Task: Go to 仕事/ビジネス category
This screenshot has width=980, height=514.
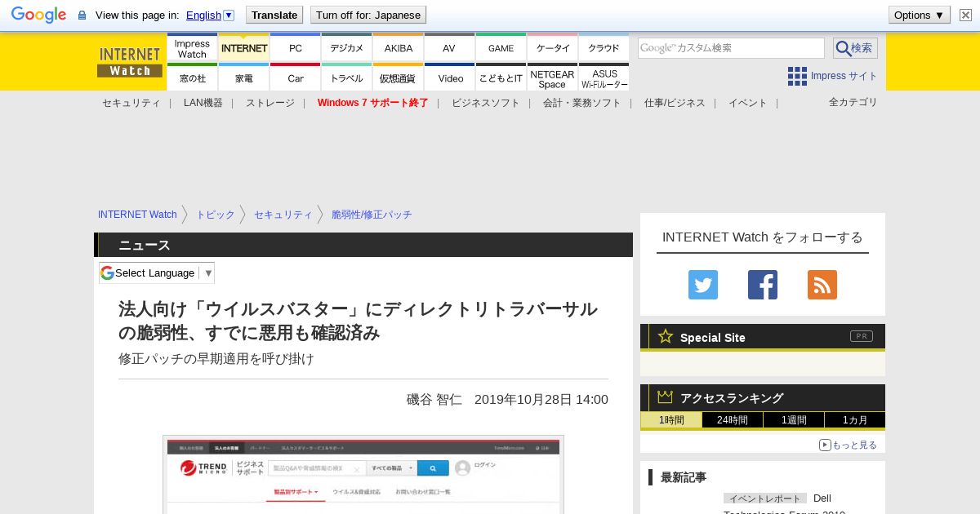Action: [675, 103]
